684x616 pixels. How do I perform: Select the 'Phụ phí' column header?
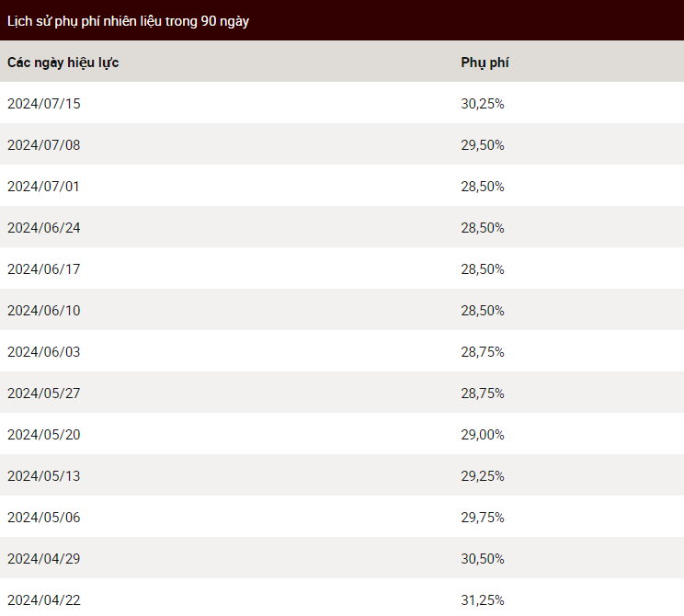click(484, 63)
